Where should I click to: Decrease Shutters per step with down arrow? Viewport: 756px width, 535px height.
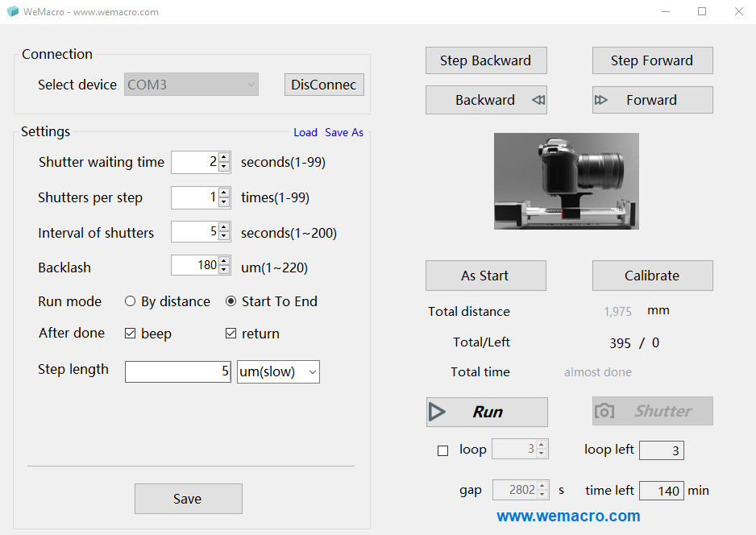[x=224, y=202]
